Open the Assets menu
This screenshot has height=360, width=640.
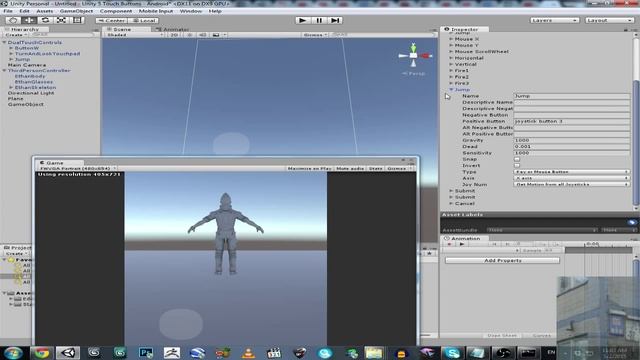click(44, 11)
